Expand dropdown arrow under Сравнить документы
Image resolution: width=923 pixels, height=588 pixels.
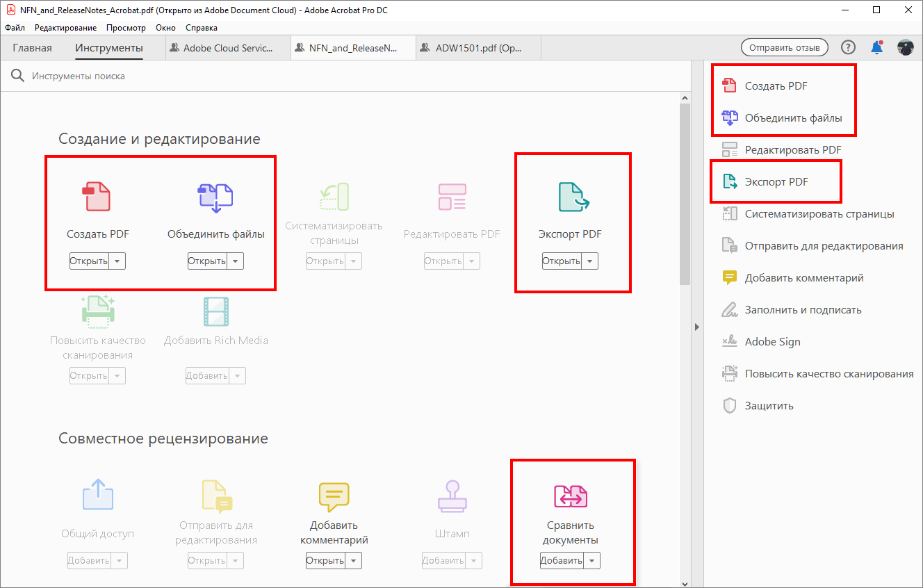[592, 561]
